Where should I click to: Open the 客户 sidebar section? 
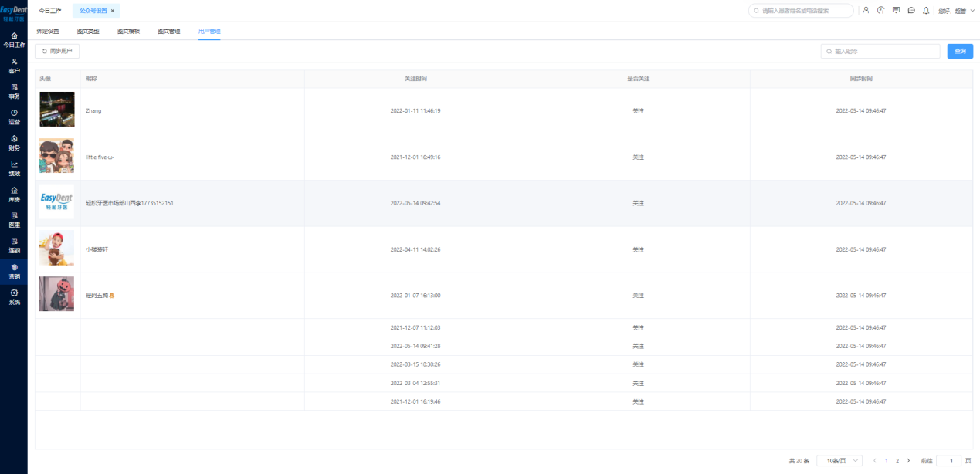(14, 66)
